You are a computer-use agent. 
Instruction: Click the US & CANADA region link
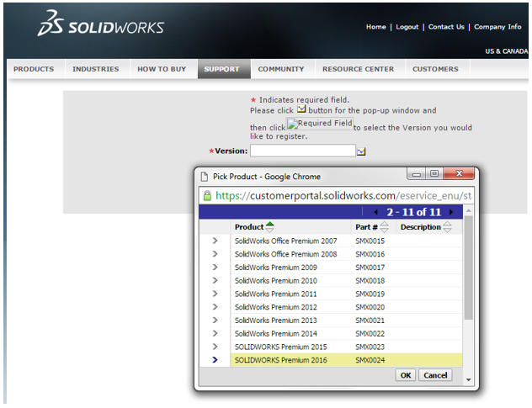(506, 51)
